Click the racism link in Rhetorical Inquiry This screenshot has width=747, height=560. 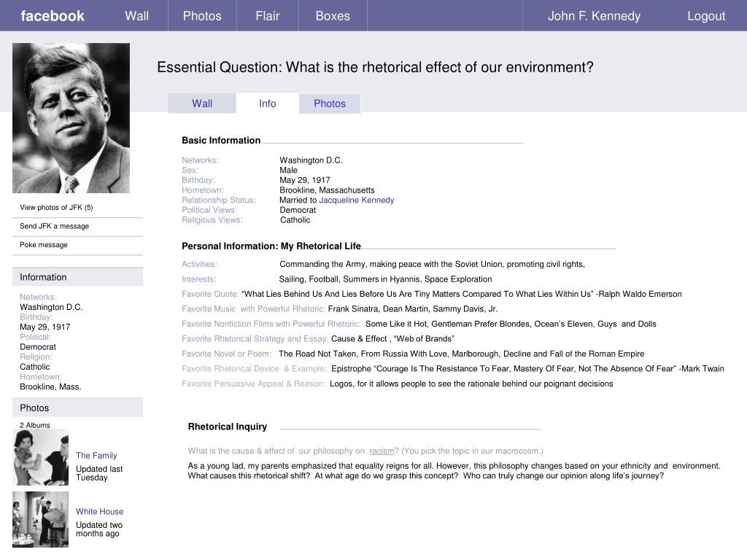click(382, 451)
